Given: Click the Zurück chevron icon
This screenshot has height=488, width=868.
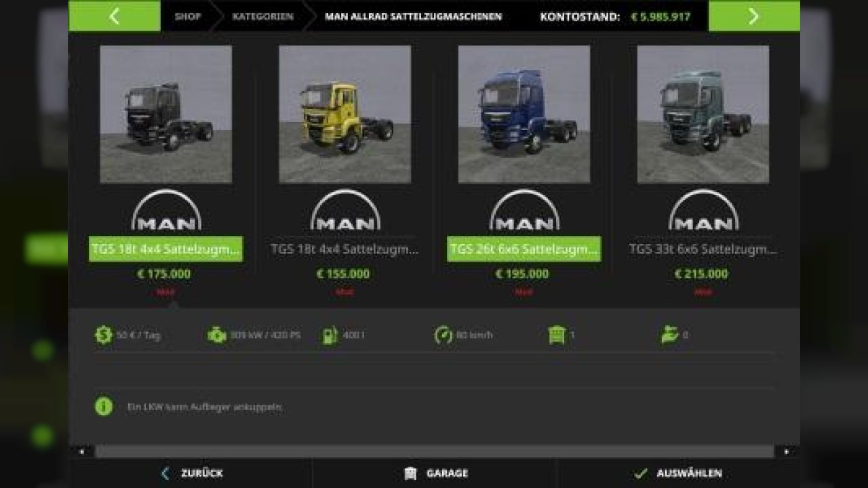Looking at the screenshot, I should (x=165, y=474).
